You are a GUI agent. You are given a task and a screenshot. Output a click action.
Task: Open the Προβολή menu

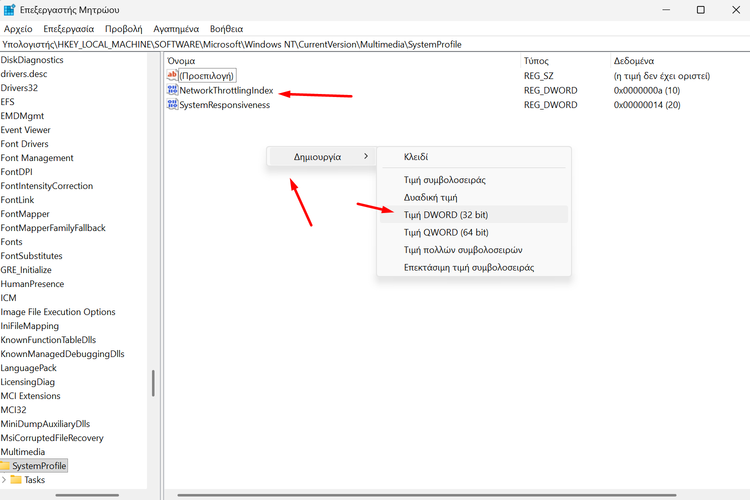click(x=123, y=30)
